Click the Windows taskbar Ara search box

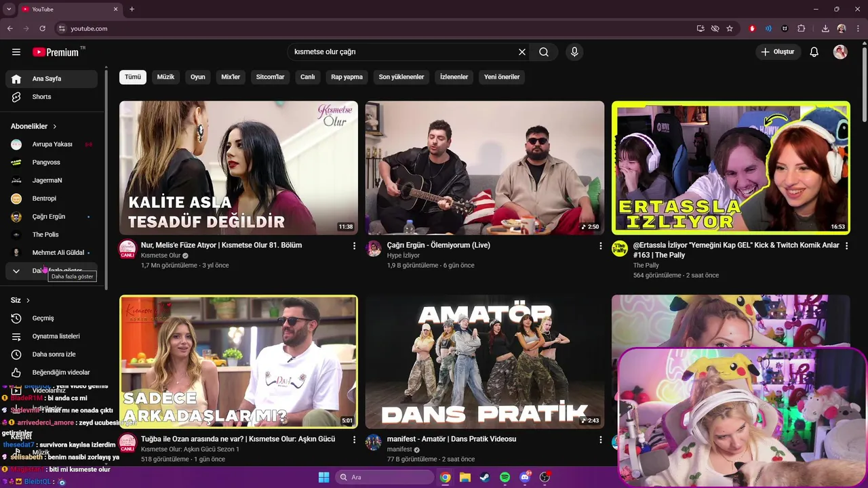tap(384, 477)
